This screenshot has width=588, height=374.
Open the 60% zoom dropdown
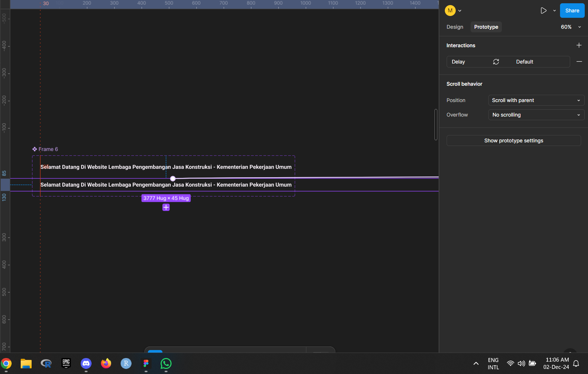point(571,27)
